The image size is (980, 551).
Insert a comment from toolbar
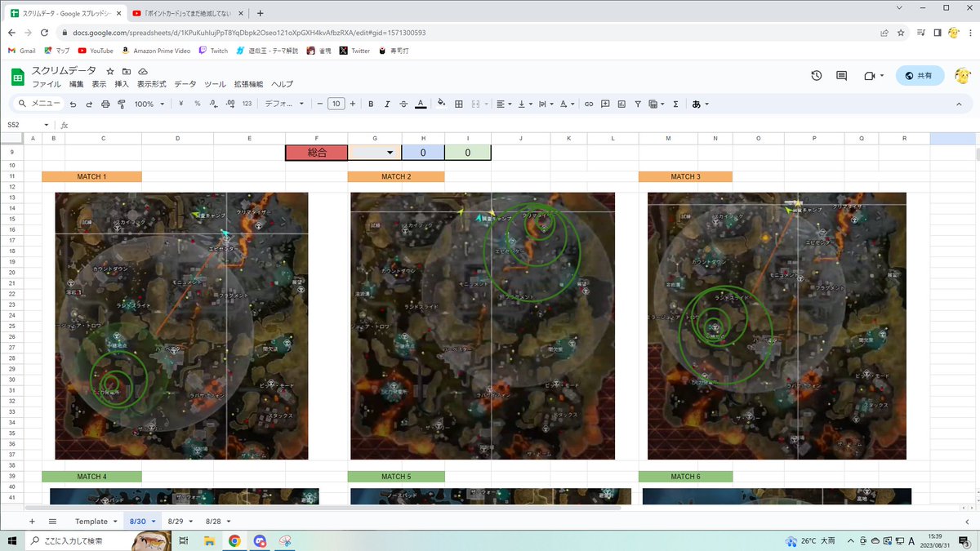tap(606, 104)
